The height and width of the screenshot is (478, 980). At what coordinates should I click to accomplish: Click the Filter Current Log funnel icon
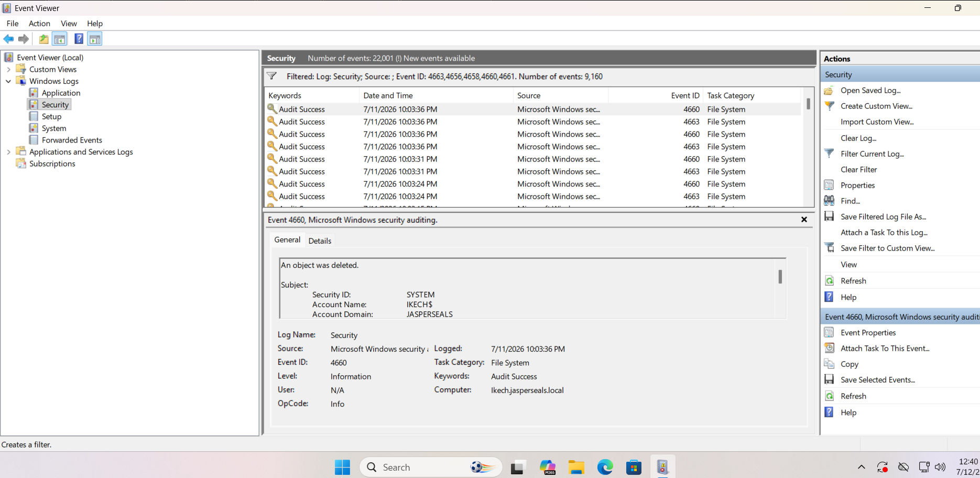tap(829, 154)
